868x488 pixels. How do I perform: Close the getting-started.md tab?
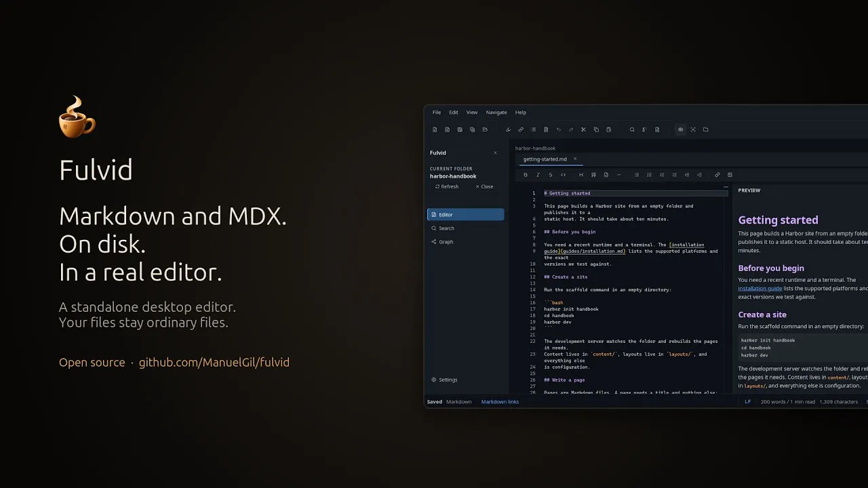575,159
